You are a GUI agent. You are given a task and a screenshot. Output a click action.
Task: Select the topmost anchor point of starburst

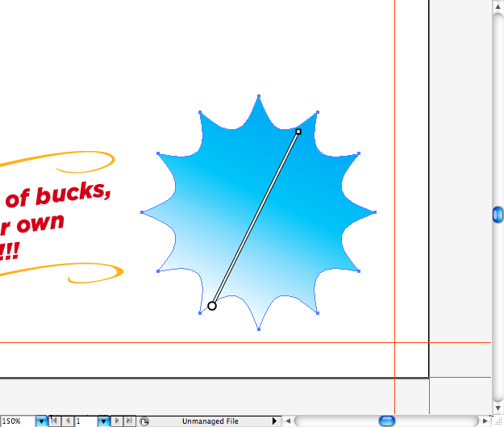pyautogui.click(x=259, y=96)
